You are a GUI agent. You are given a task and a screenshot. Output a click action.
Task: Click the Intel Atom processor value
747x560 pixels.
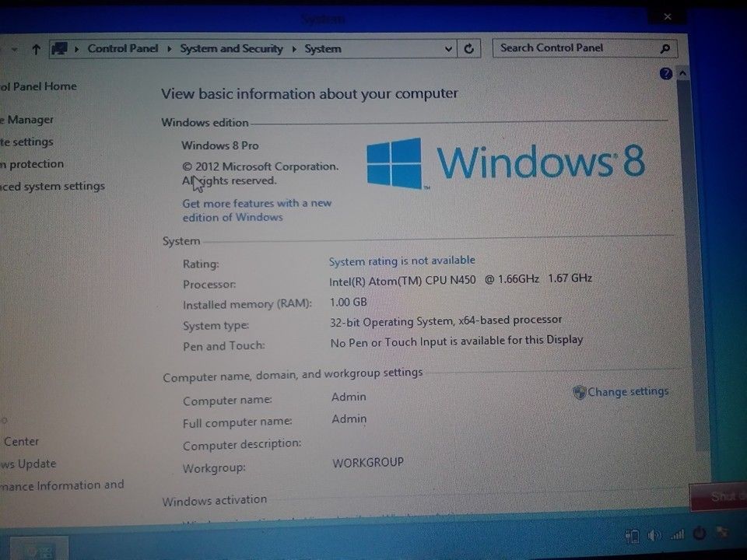coord(460,279)
